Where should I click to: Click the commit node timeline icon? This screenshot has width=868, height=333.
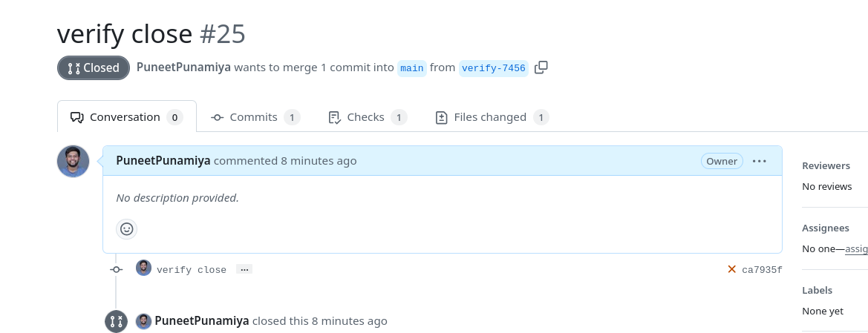(116, 269)
